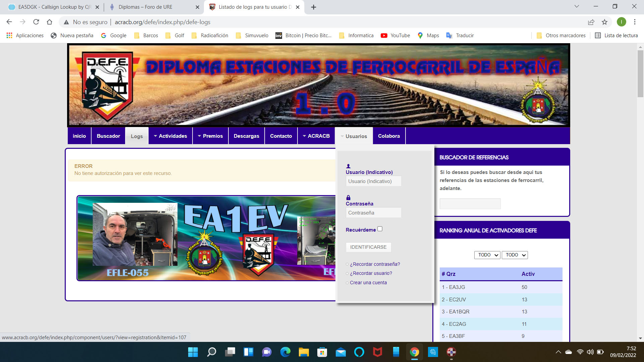This screenshot has height=362, width=644.
Task: Click ¿Recordar contraseña? link
Action: [x=375, y=264]
